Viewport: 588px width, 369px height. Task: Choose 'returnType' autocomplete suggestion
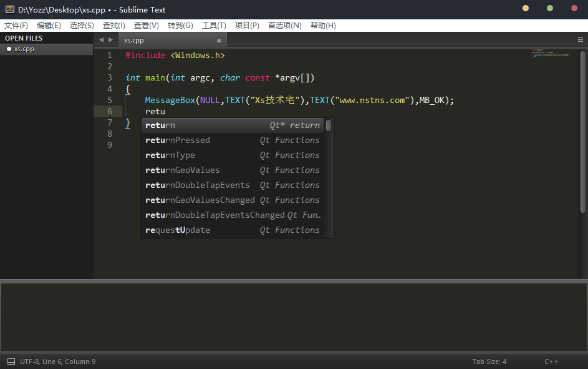coord(233,155)
